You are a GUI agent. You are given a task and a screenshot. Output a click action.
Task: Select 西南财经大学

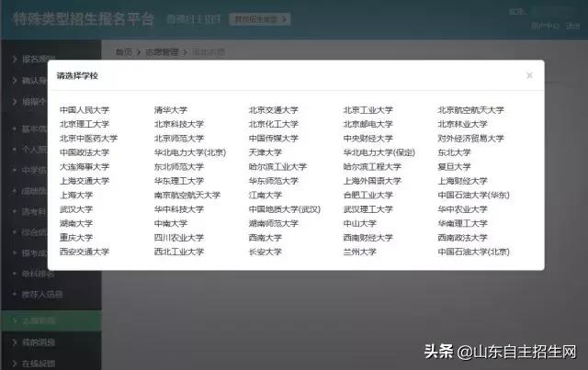(367, 238)
